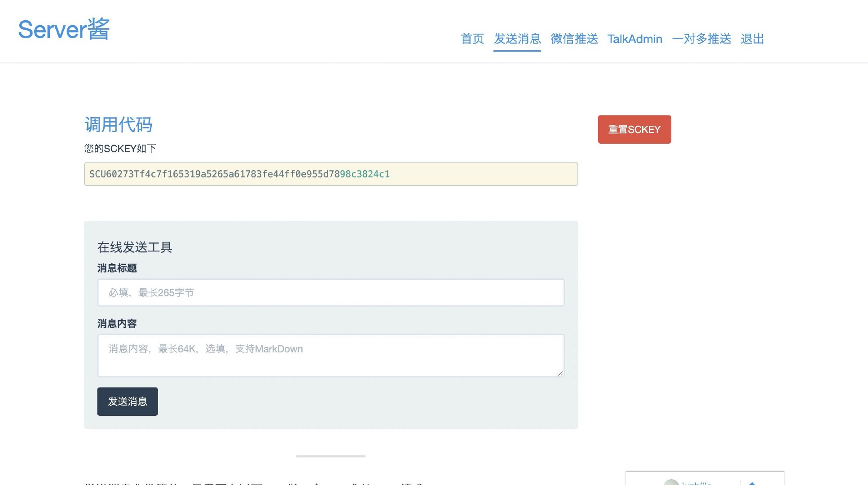Focus the 消息标题 title input
Screen dimensions: 868x485
pyautogui.click(x=330, y=293)
